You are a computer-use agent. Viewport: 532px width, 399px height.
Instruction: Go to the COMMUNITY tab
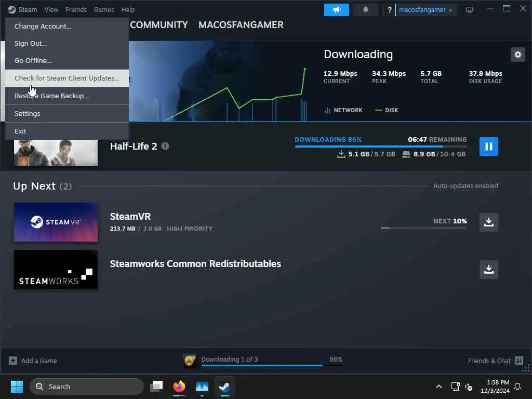159,25
